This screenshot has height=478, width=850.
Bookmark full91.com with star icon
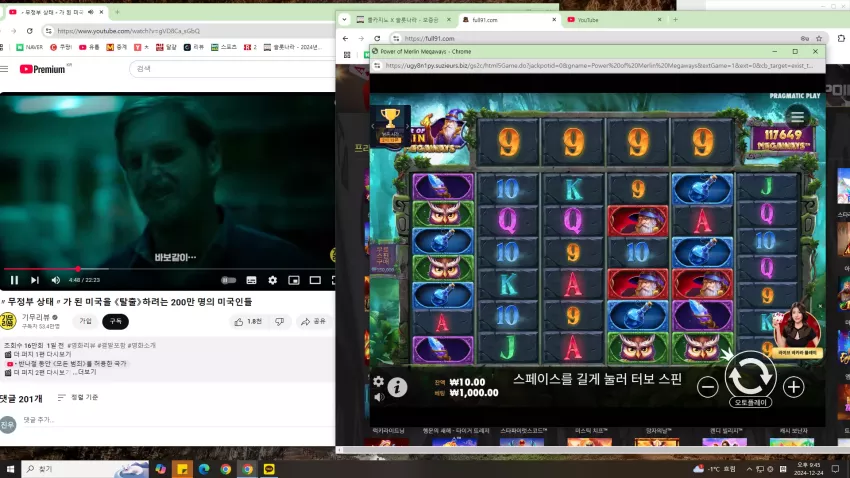819,38
